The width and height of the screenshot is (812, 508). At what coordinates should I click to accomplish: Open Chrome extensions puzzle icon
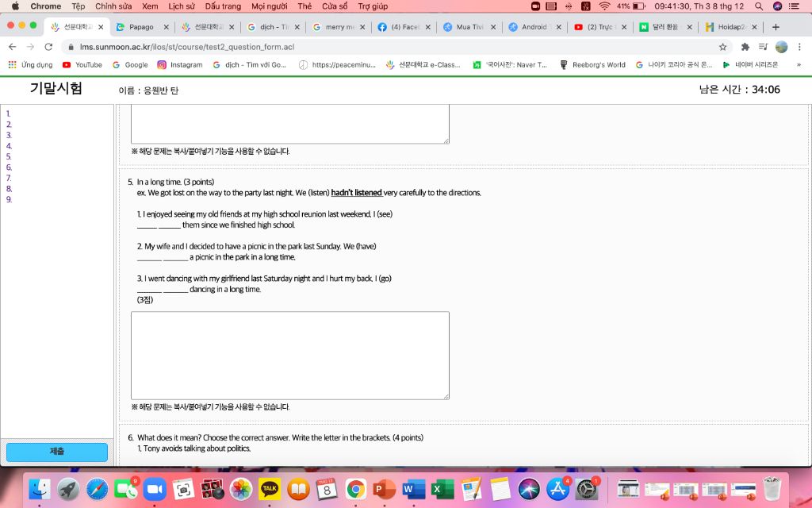coord(745,47)
